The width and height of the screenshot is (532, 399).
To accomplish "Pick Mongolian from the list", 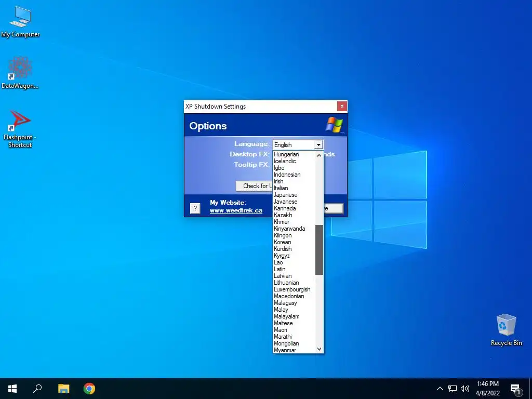I will coord(295,344).
